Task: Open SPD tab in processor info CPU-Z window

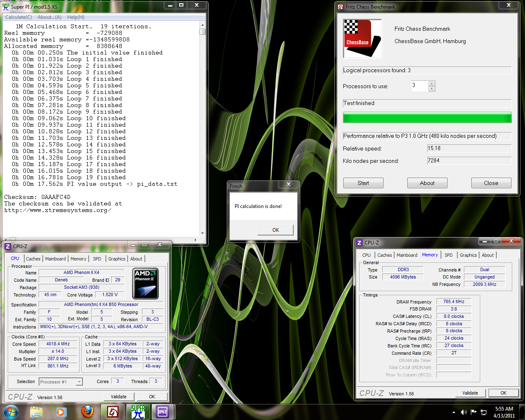Action: (97, 259)
